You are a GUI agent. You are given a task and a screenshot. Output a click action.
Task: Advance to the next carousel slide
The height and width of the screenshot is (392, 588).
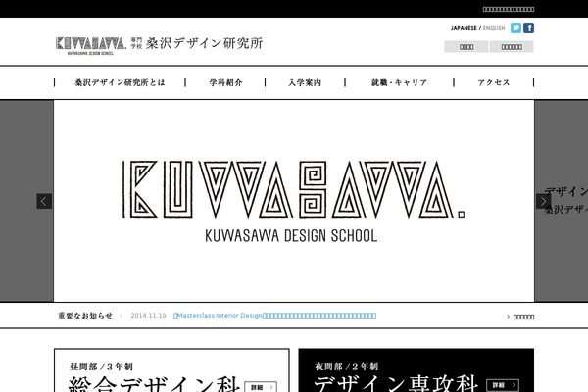(543, 201)
